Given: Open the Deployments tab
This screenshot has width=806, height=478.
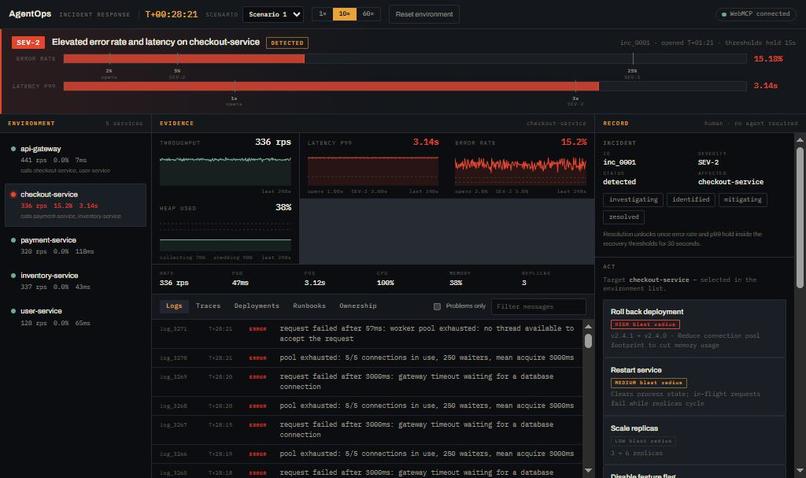Looking at the screenshot, I should 257,306.
